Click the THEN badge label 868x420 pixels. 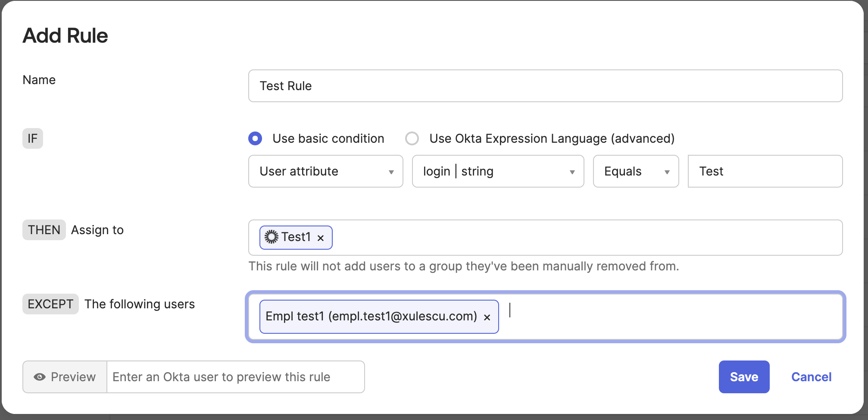[44, 229]
